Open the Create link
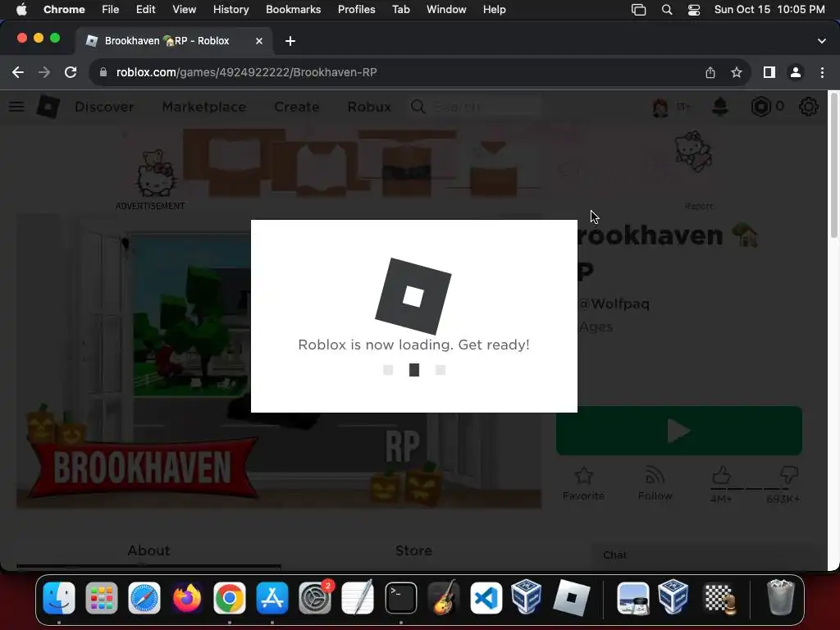The height and width of the screenshot is (630, 840). tap(297, 107)
